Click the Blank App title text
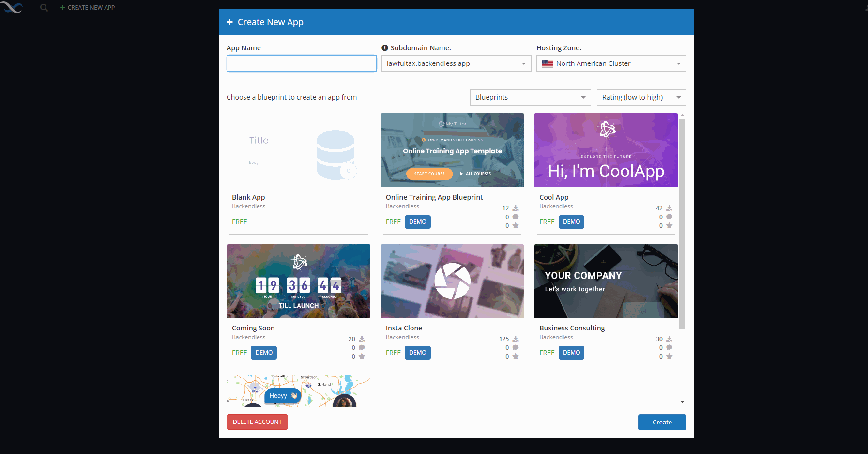This screenshot has width=868, height=454. (x=248, y=197)
